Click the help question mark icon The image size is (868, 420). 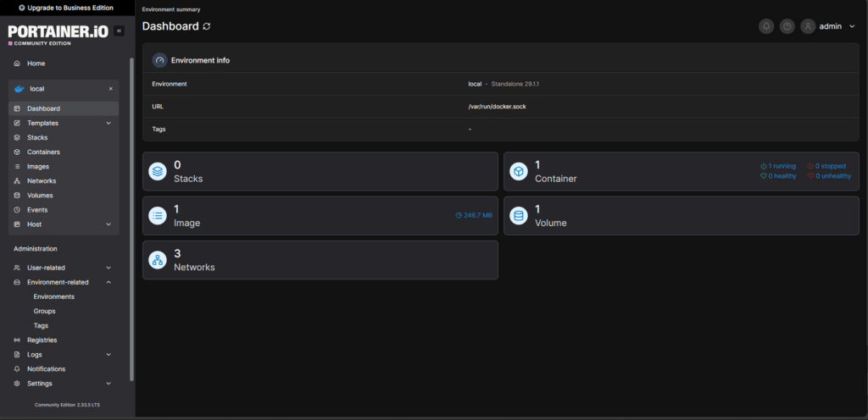pyautogui.click(x=787, y=26)
